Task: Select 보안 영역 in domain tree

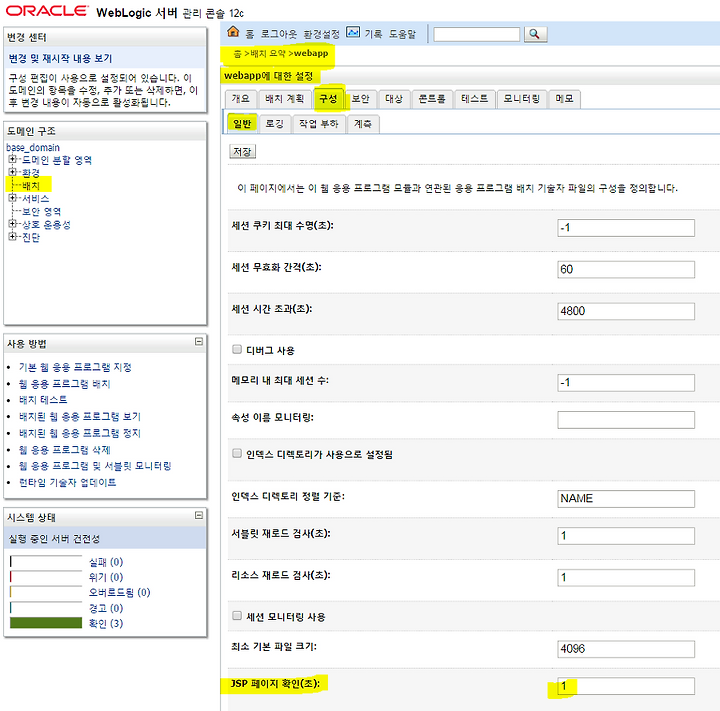Action: pyautogui.click(x=41, y=211)
